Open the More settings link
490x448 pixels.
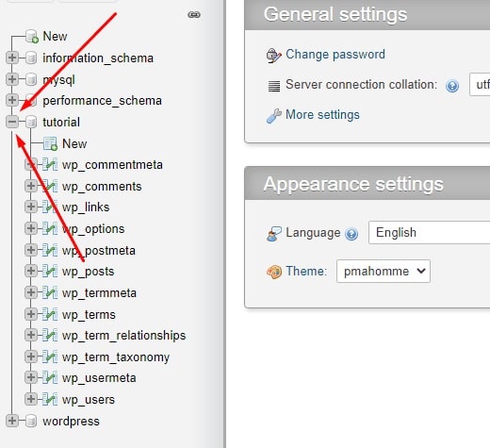click(x=322, y=115)
